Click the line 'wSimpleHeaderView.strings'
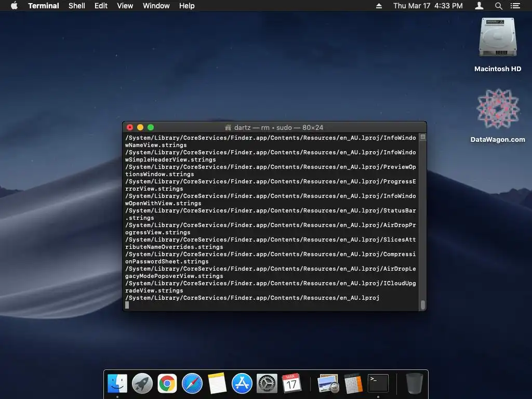The width and height of the screenshot is (532, 399). (170, 159)
